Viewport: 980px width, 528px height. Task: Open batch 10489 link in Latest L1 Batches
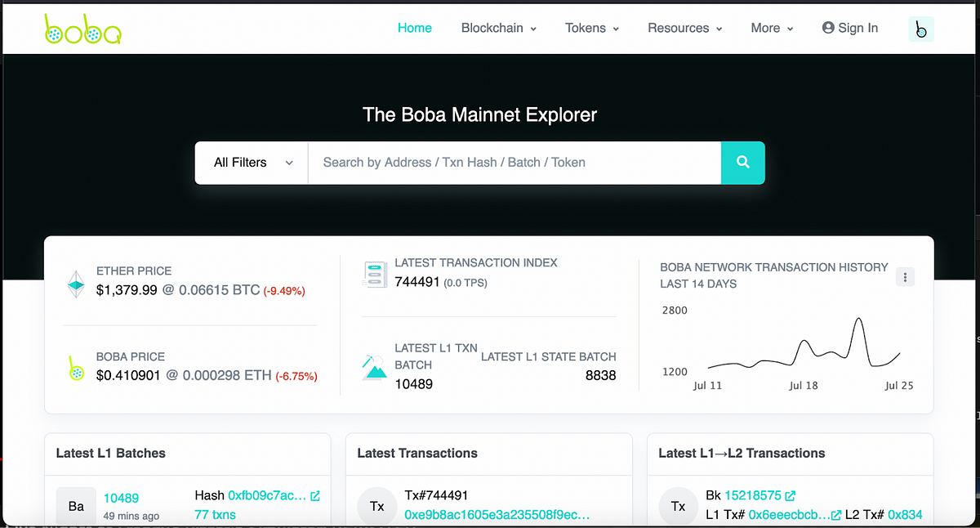coord(121,498)
